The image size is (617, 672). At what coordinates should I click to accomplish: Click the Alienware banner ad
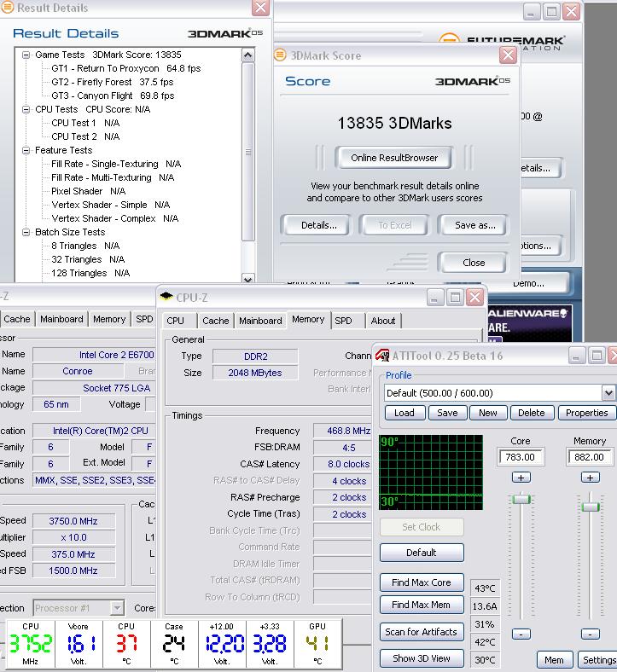(530, 323)
